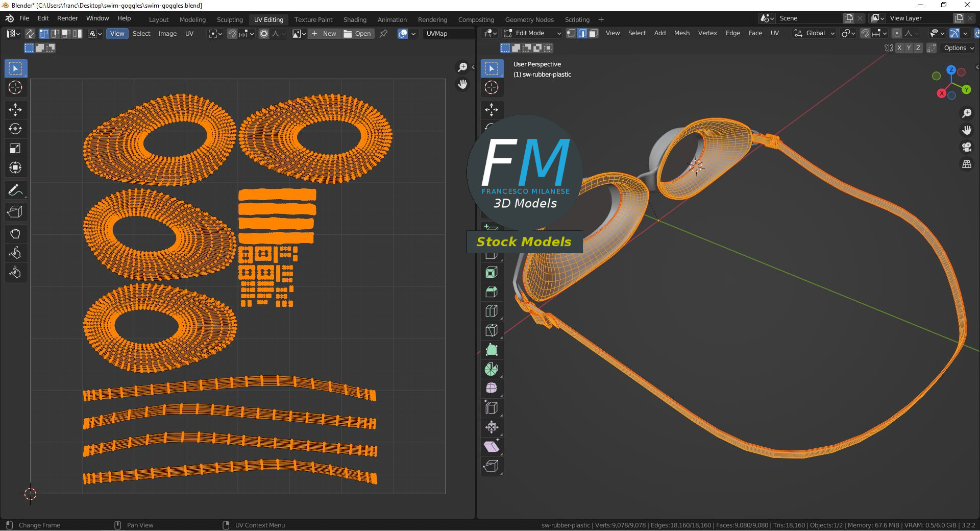Click the New image button

[324, 34]
